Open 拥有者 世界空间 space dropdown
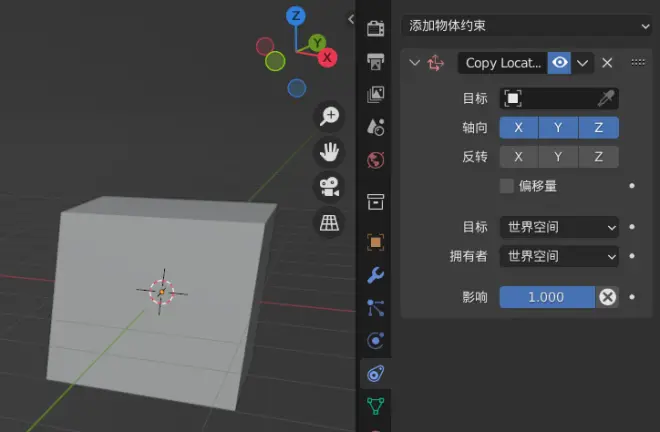660x432 pixels. tap(559, 256)
